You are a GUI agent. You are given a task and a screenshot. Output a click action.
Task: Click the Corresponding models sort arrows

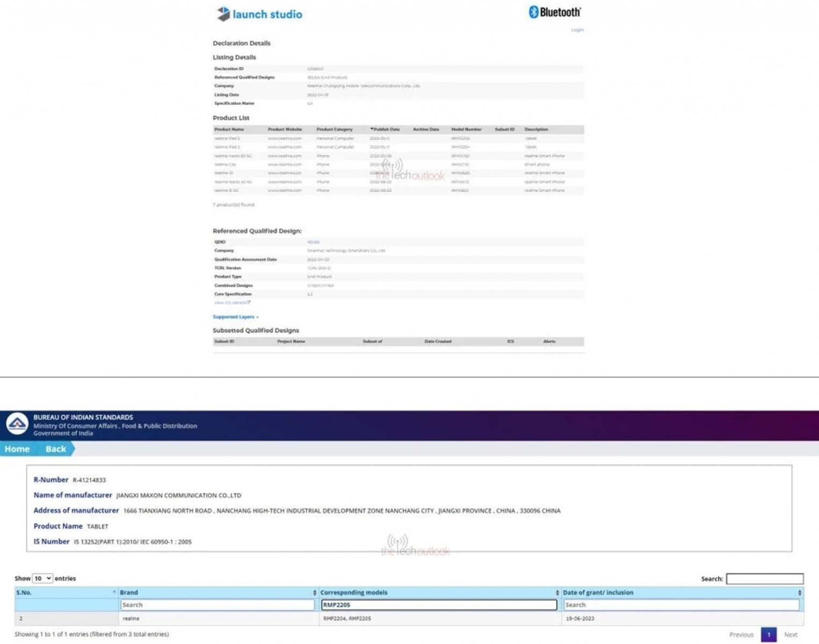click(x=557, y=592)
